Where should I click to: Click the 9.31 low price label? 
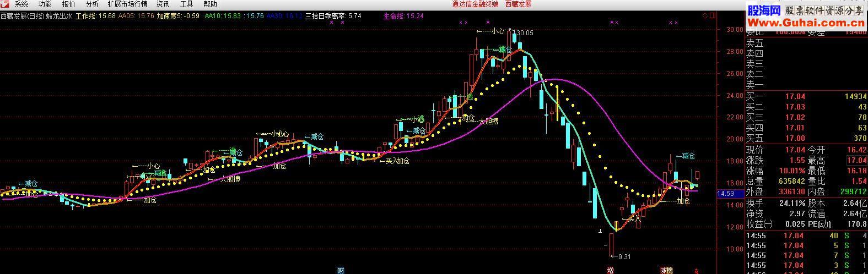pos(624,256)
